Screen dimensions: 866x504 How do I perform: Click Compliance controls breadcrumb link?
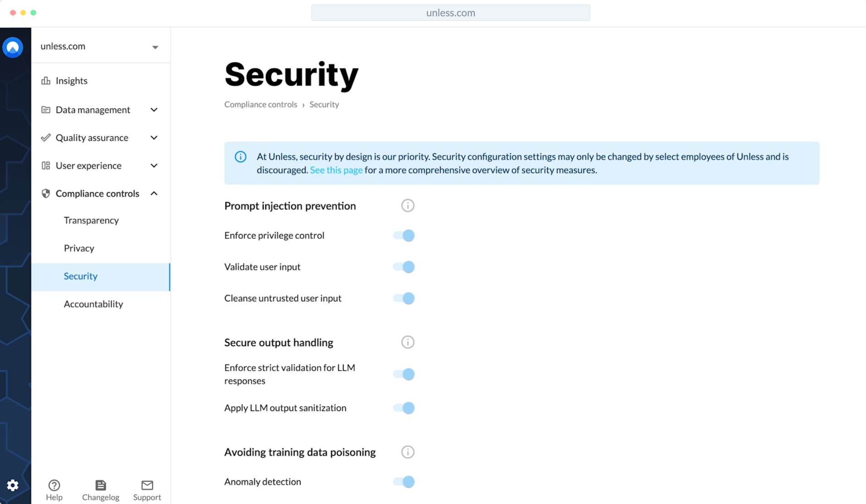pos(261,104)
